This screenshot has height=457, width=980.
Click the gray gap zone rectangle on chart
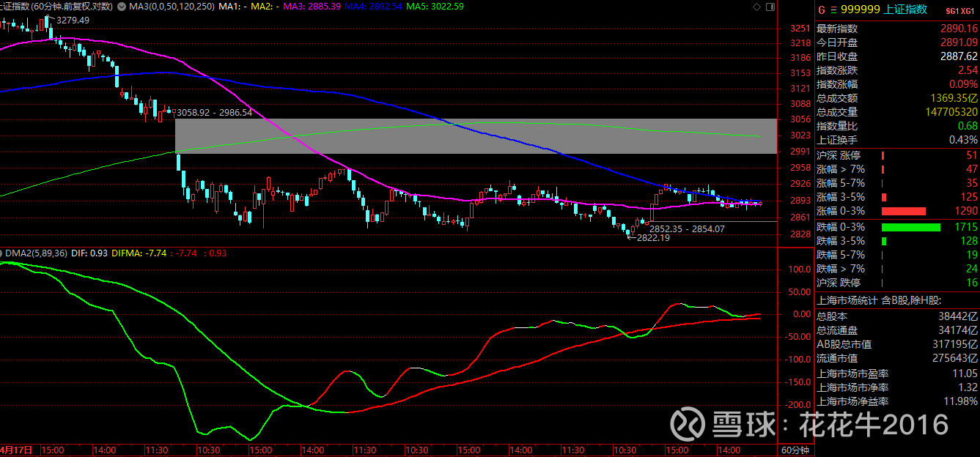pyautogui.click(x=475, y=136)
